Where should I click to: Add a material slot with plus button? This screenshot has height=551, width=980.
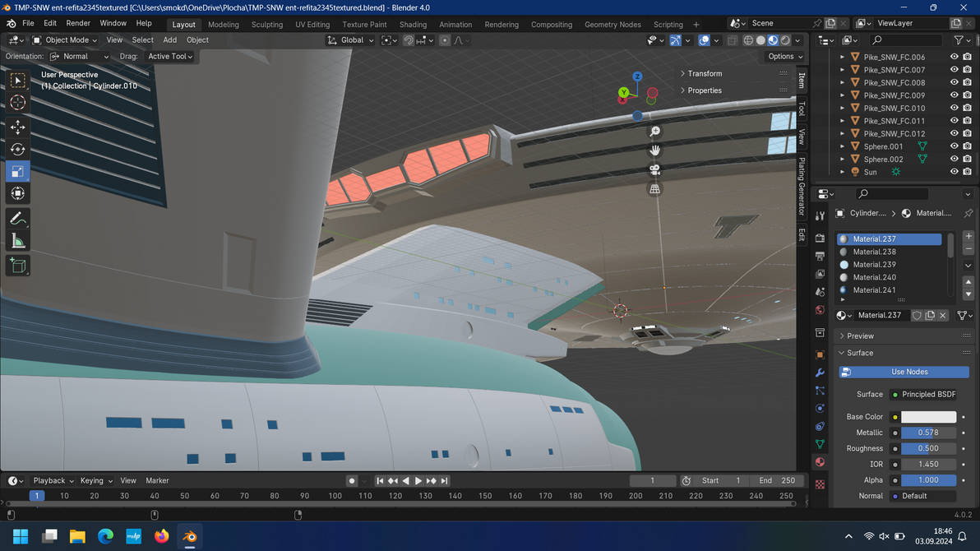tap(968, 236)
